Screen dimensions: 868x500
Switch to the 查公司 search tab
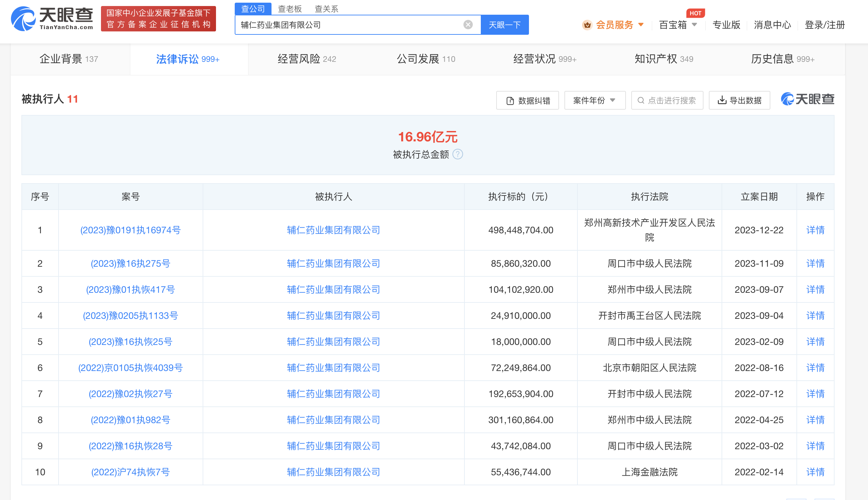tap(253, 9)
